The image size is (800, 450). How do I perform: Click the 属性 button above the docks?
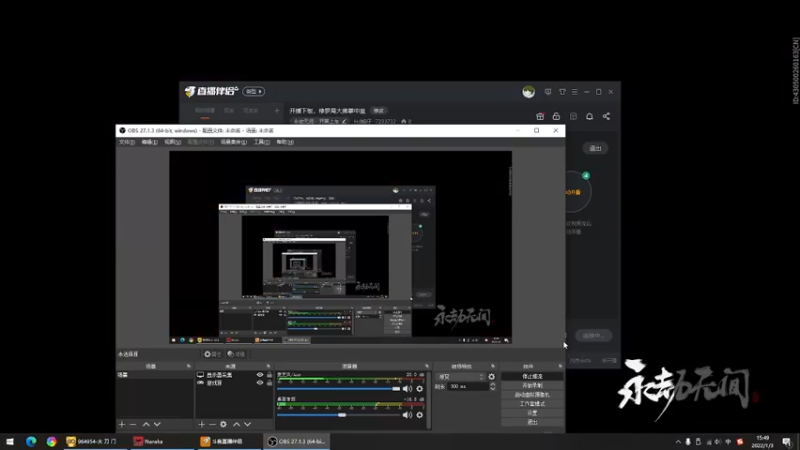coord(213,354)
